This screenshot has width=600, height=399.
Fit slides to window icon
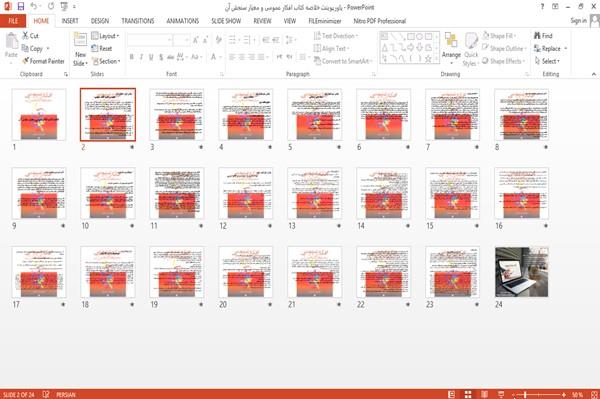594,394
